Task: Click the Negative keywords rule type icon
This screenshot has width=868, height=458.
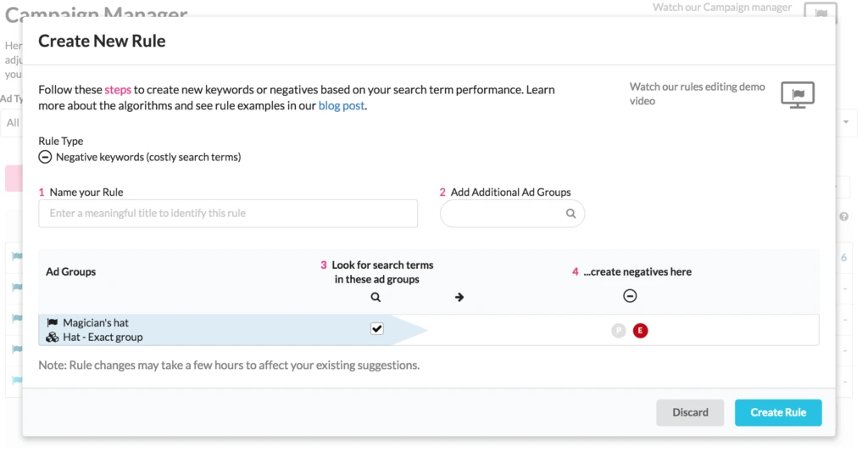Action: [46, 158]
